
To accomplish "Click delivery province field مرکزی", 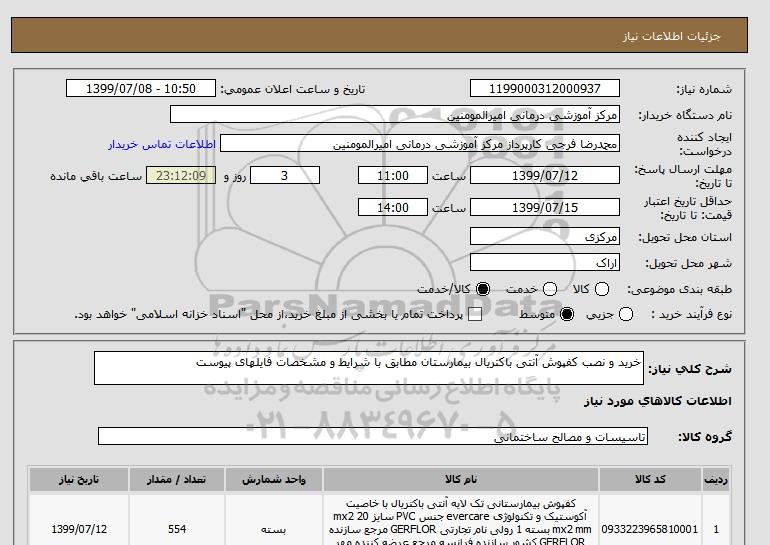I will [545, 237].
